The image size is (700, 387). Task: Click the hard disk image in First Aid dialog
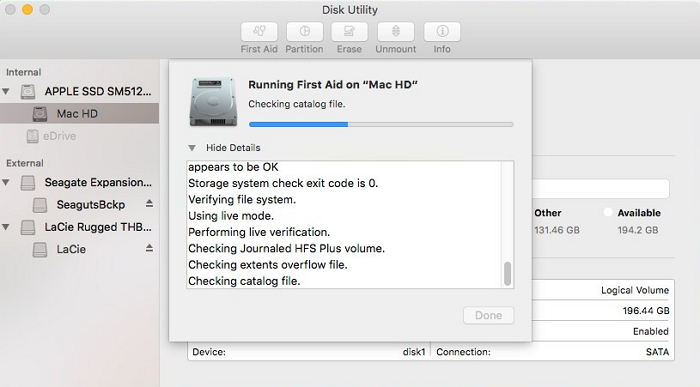tap(213, 101)
